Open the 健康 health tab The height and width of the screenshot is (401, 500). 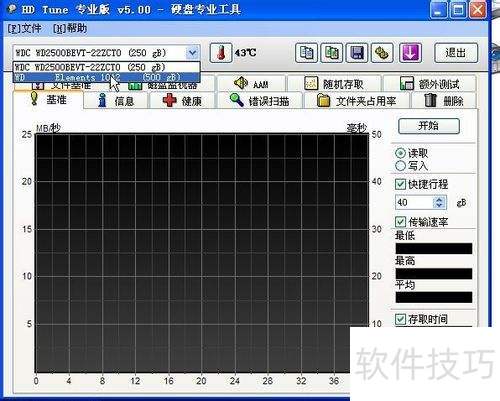click(x=182, y=101)
